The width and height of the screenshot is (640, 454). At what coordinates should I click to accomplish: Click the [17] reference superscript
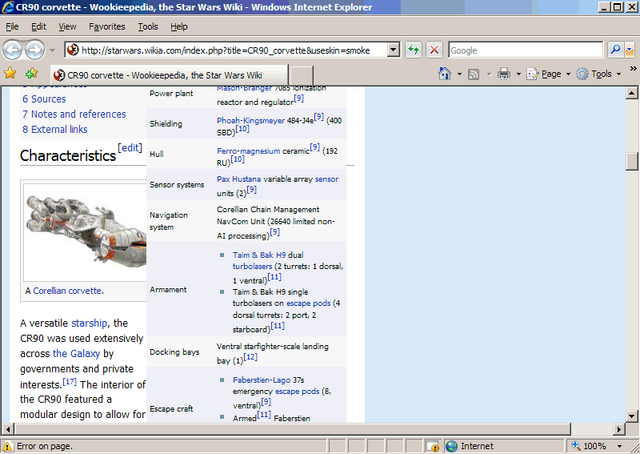click(x=70, y=382)
